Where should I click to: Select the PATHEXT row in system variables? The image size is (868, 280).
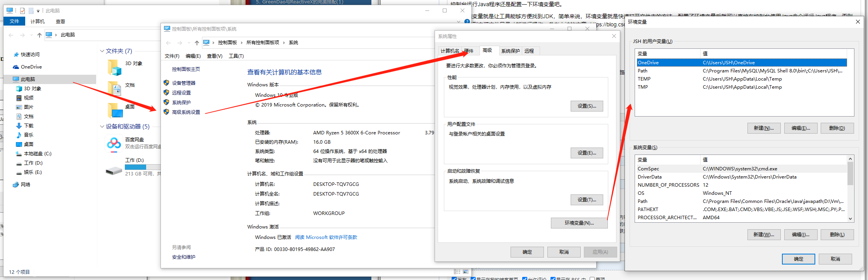coord(742,210)
